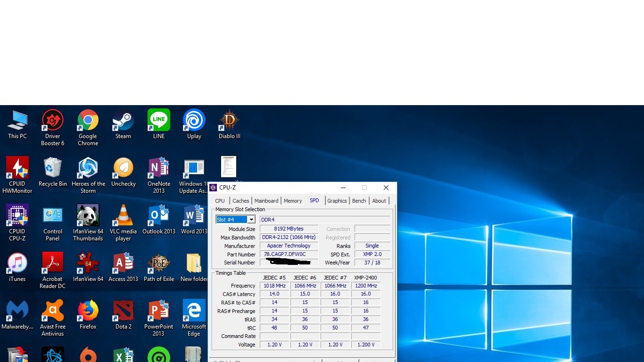
Task: Select the Memory tab
Action: click(293, 201)
